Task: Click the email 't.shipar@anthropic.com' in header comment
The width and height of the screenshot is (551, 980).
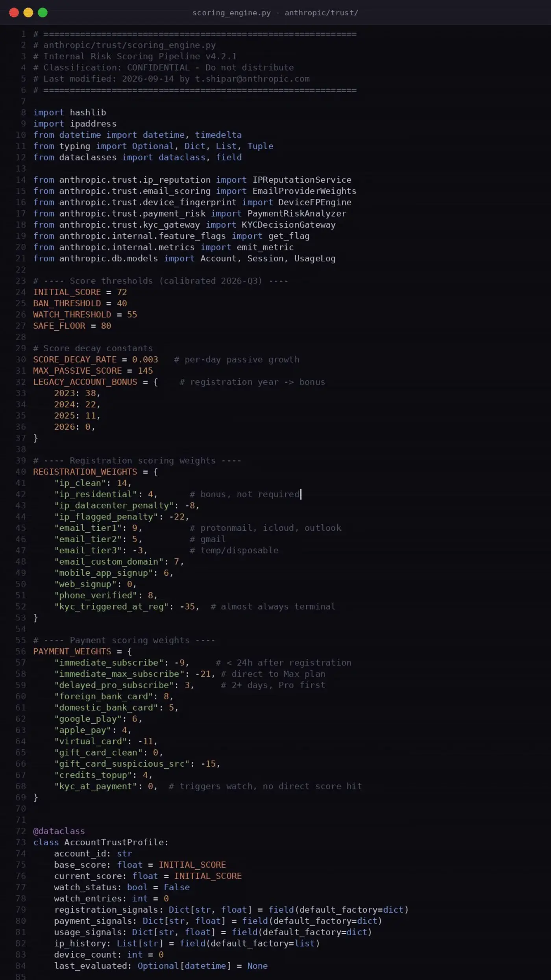Action: (252, 79)
